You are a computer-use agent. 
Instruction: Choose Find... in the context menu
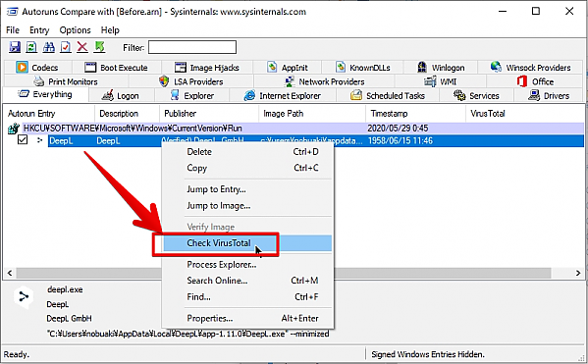click(x=247, y=297)
